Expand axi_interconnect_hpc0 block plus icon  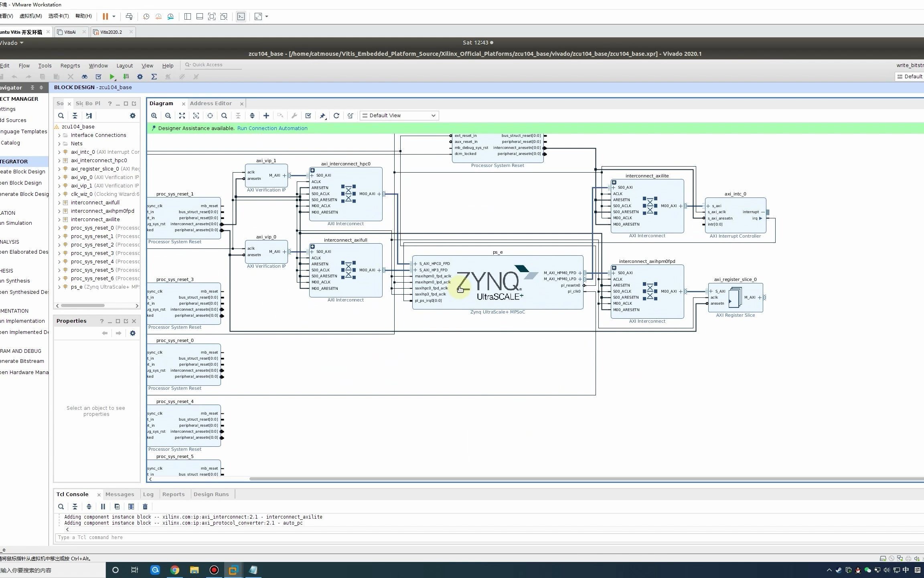[312, 171]
